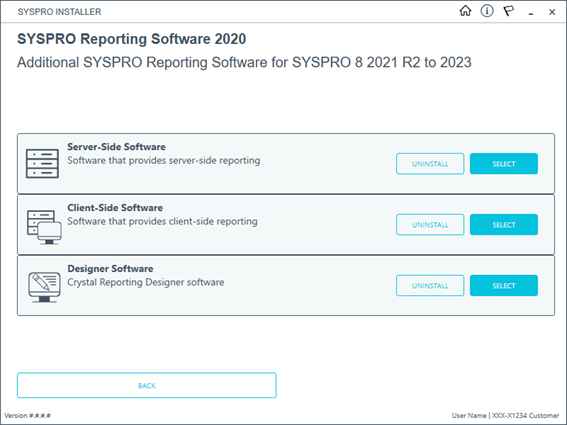Image resolution: width=567 pixels, height=425 pixels.
Task: Select the Server-Side Software option
Action: coord(504,164)
